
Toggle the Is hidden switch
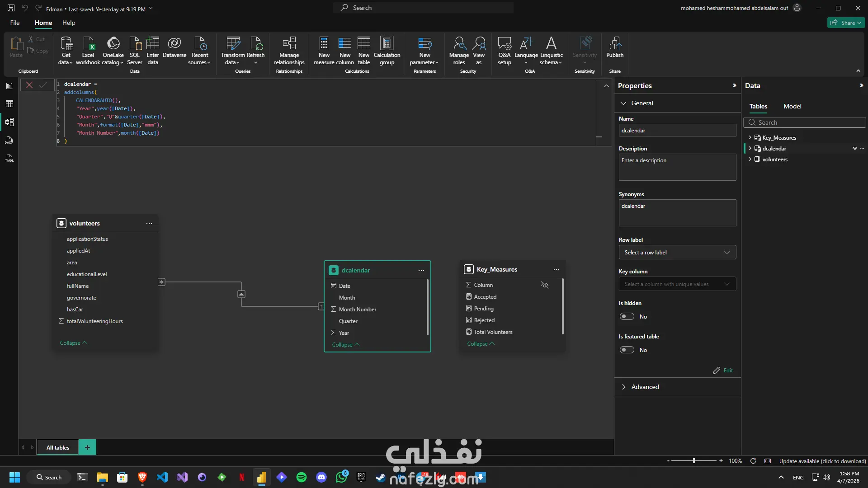627,316
